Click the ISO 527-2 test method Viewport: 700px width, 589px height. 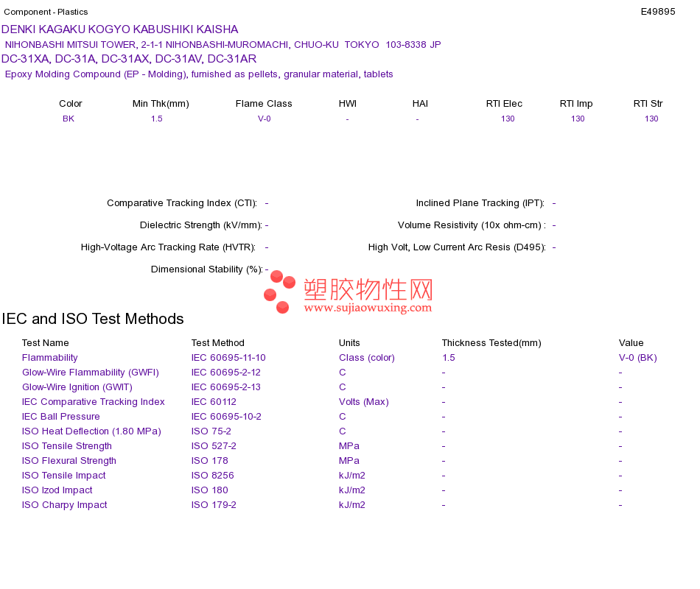214,445
